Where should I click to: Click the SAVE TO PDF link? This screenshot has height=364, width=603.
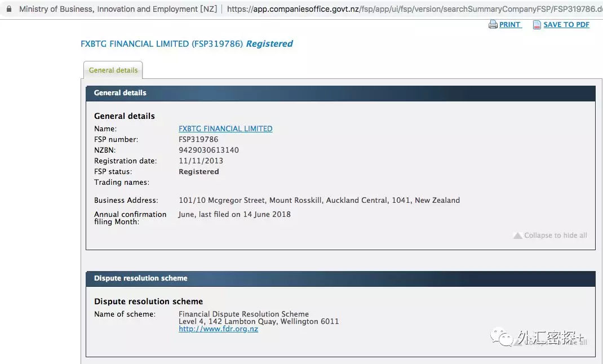(566, 25)
